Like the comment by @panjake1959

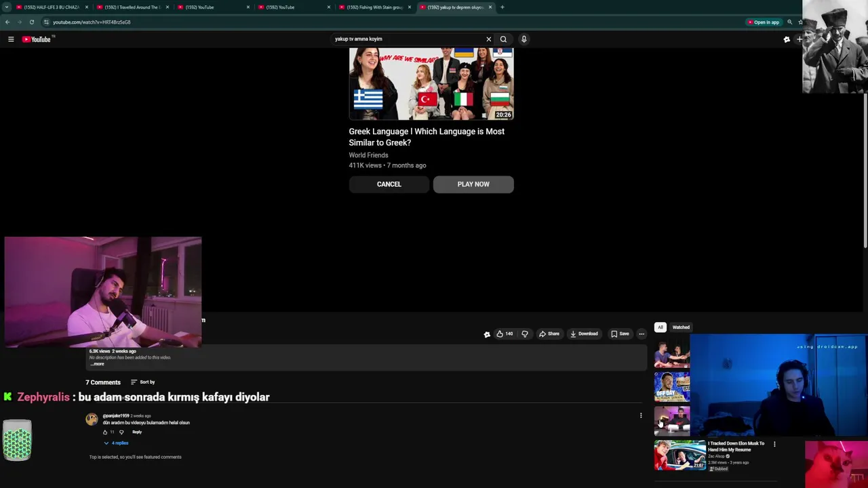tap(105, 432)
